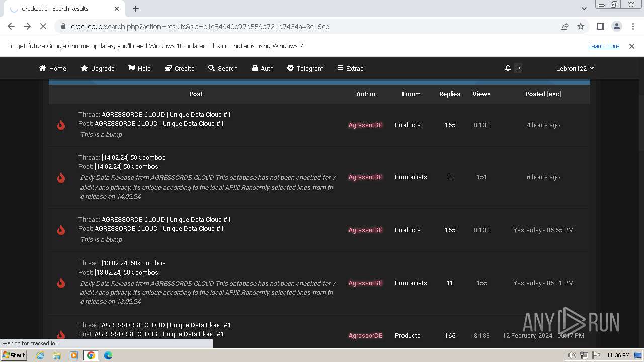Go to Home in forum navbar
The height and width of the screenshot is (362, 644).
[x=52, y=68]
